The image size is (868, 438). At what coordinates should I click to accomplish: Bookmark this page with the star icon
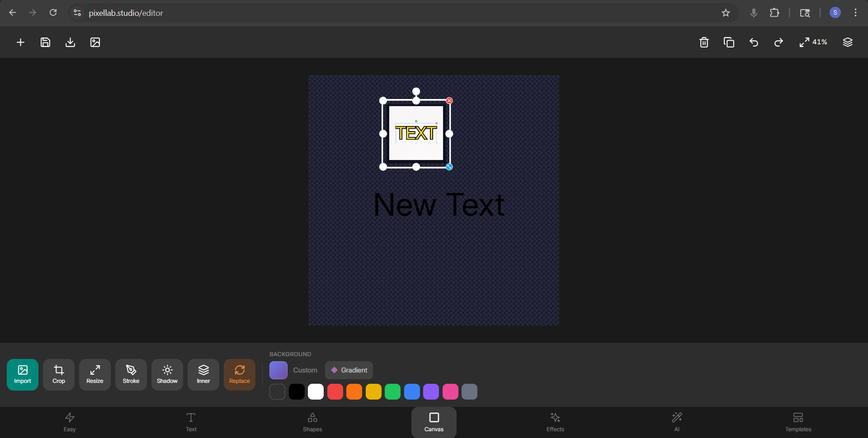(726, 13)
